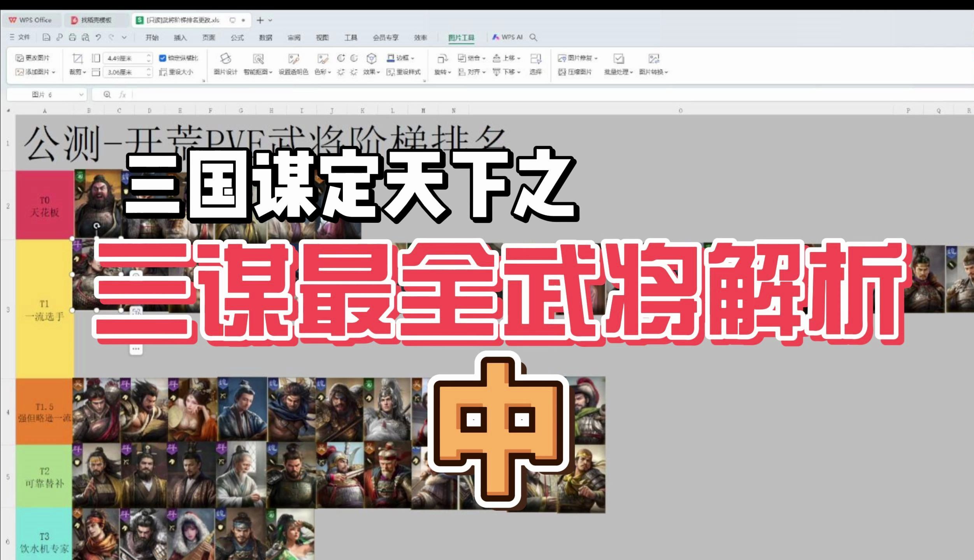The width and height of the screenshot is (974, 560).
Task: Open the 上移 bring forward dropdown
Action: [x=519, y=58]
